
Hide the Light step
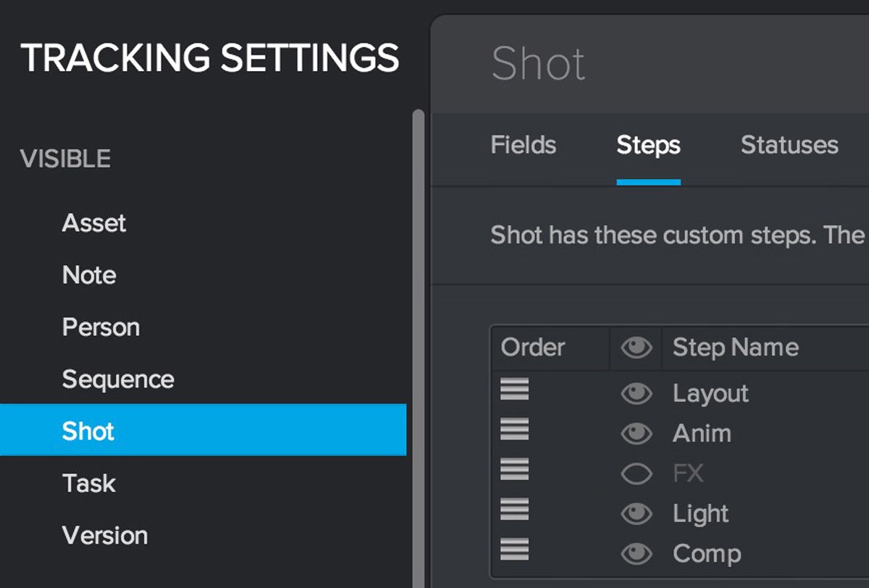click(x=637, y=514)
